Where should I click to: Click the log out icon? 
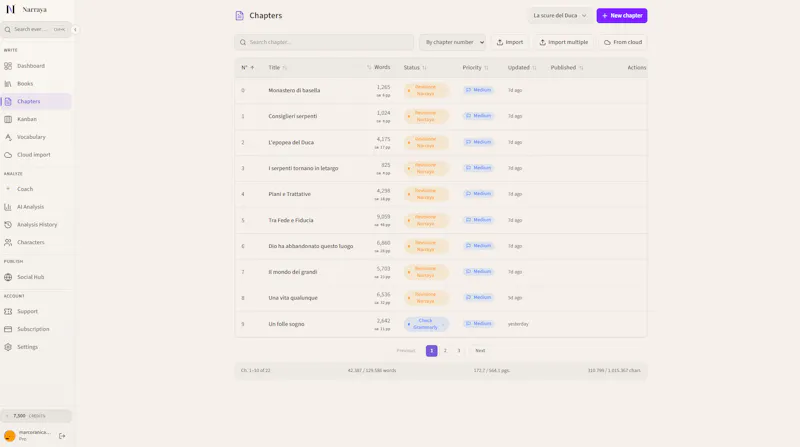click(62, 436)
